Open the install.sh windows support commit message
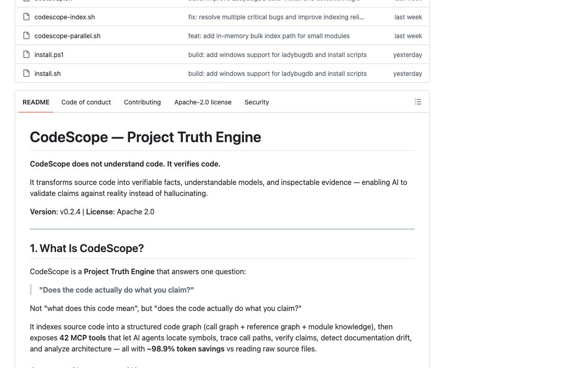This screenshot has width=588, height=368. tap(277, 74)
